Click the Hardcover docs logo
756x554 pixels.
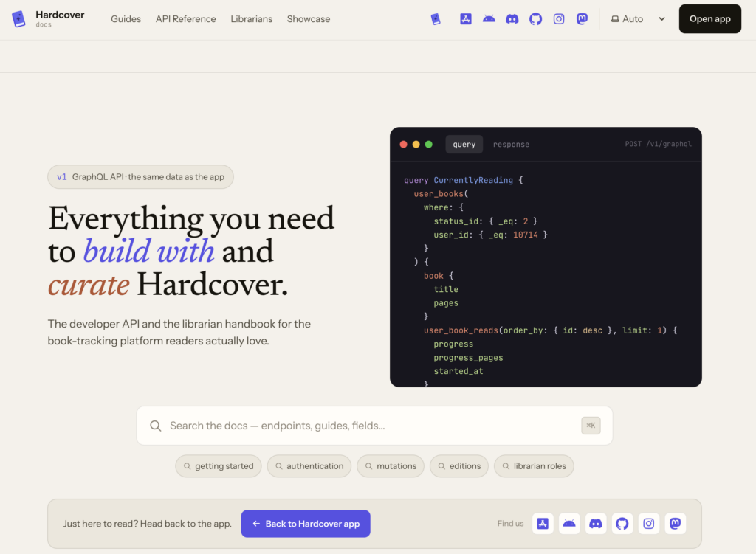pyautogui.click(x=48, y=18)
